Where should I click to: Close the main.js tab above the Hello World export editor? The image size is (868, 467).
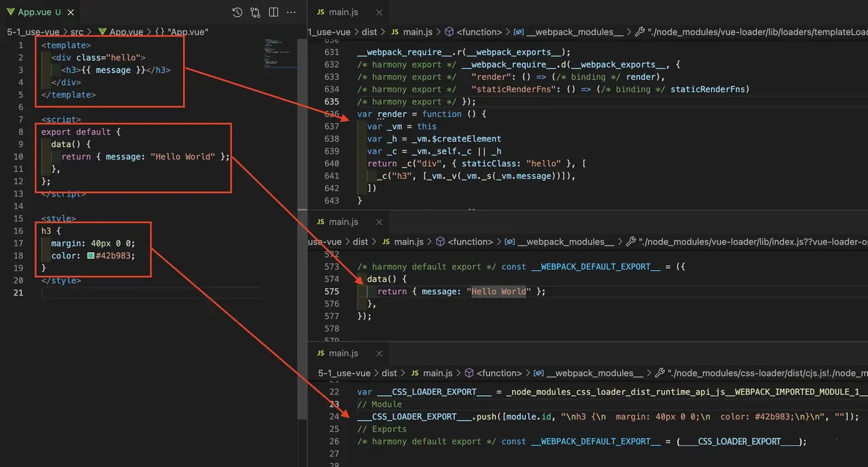click(378, 222)
